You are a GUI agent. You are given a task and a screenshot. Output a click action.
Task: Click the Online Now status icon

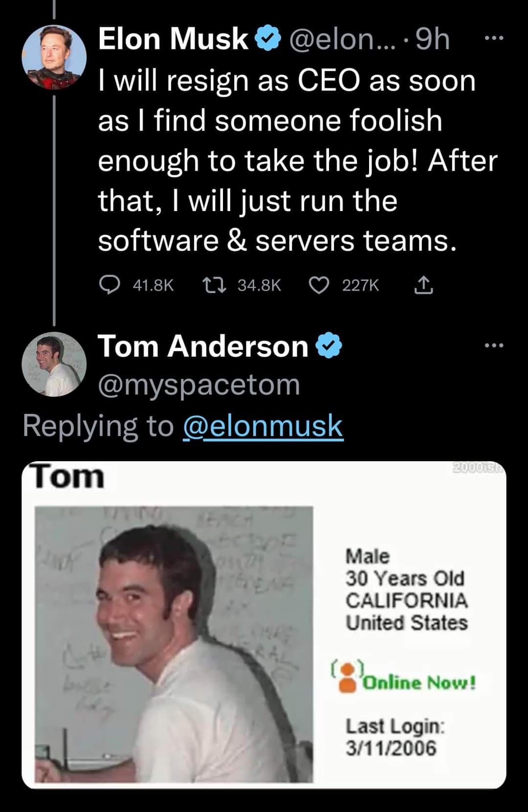[348, 678]
